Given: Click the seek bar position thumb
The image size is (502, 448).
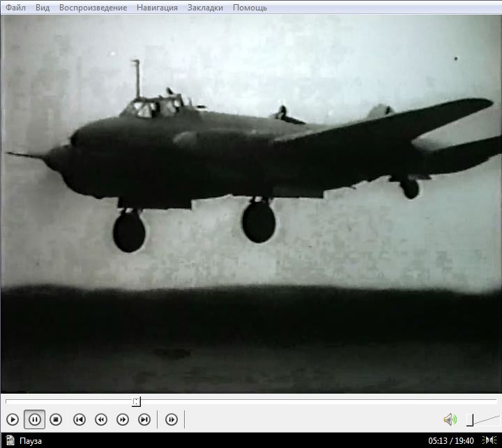Looking at the screenshot, I should click(x=137, y=401).
